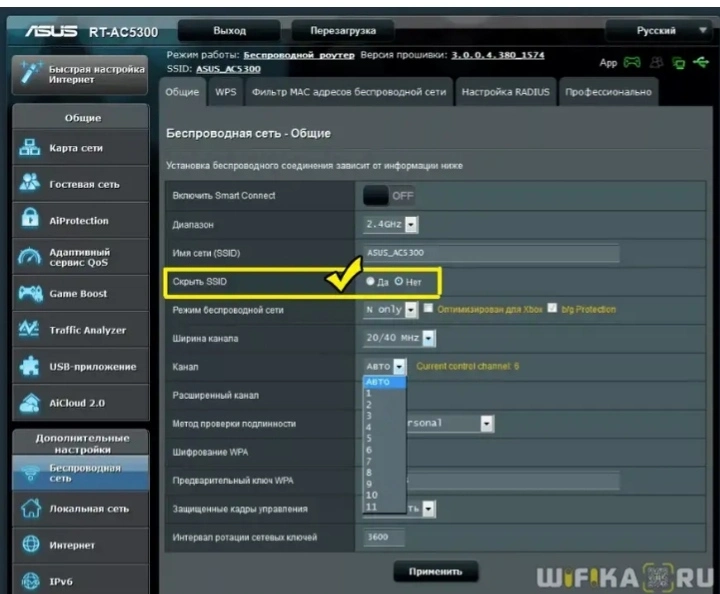Toggle the Smart Connect OFF switch
The image size is (720, 594).
(x=388, y=196)
